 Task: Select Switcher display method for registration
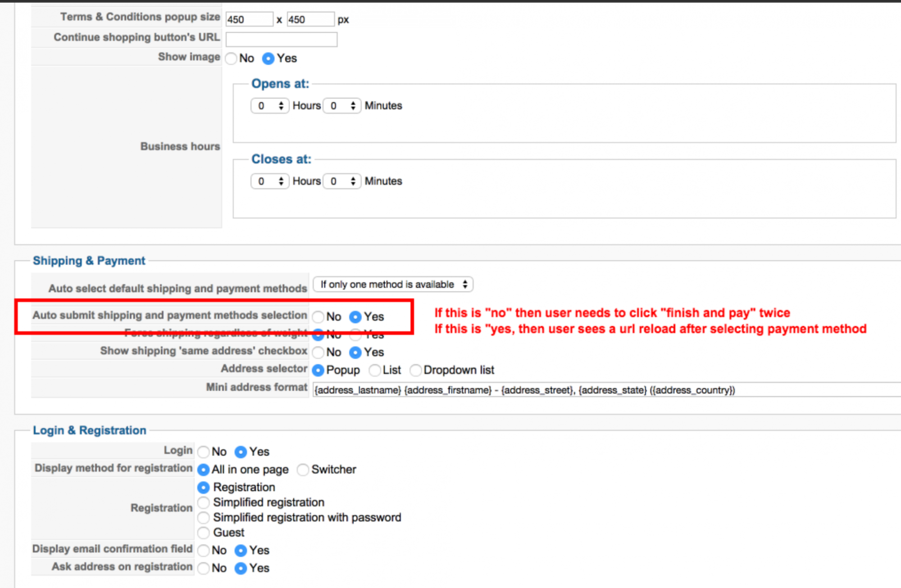click(x=303, y=470)
